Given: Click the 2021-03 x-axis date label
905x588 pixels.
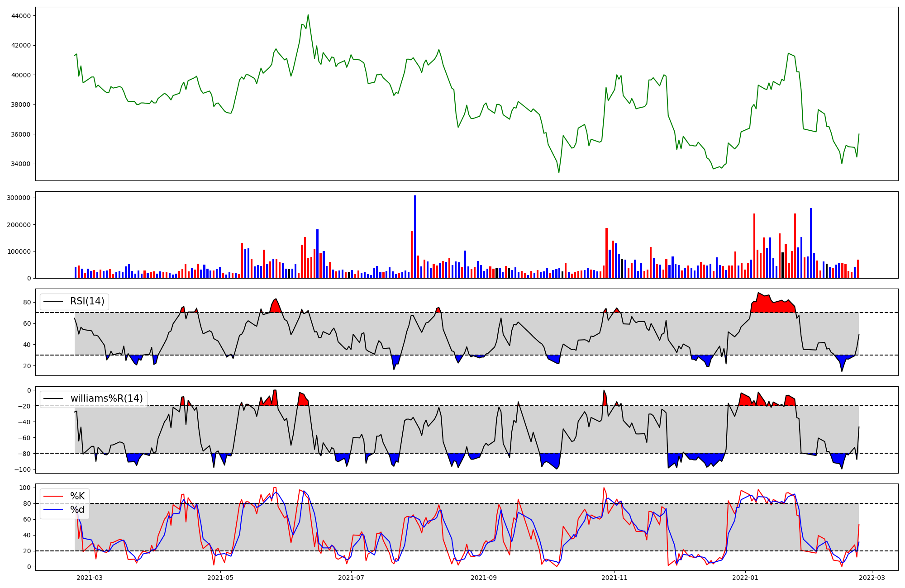Looking at the screenshot, I should (90, 578).
